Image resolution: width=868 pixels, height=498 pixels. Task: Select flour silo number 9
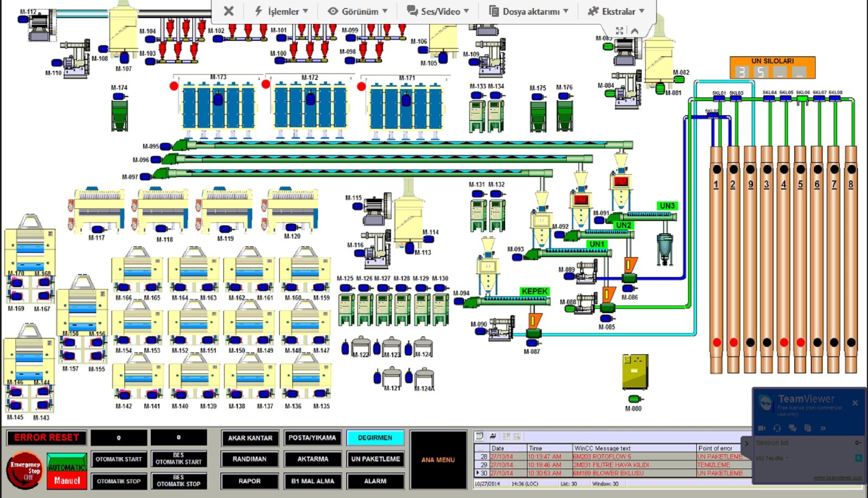point(750,260)
